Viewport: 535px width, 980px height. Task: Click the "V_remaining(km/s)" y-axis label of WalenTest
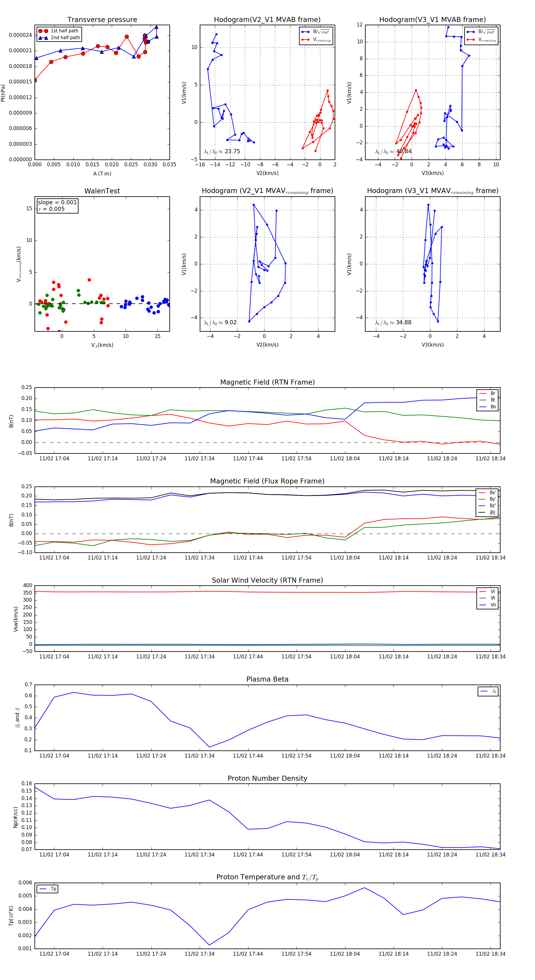point(19,264)
